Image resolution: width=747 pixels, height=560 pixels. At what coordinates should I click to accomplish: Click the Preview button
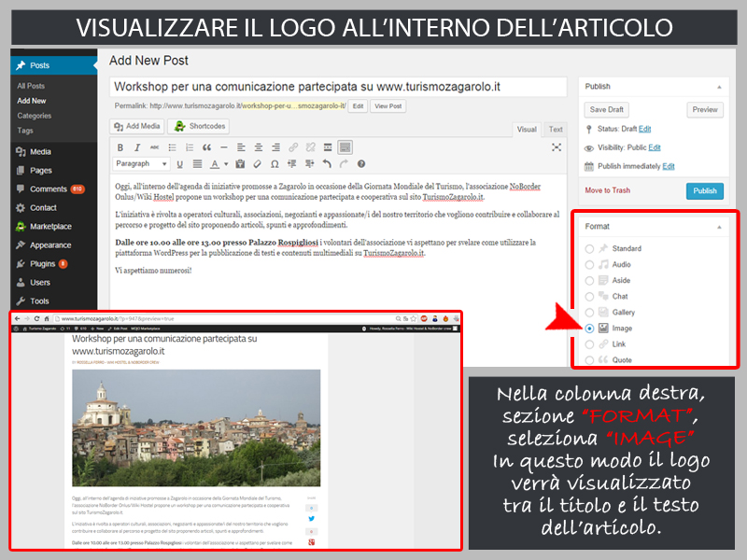[705, 110]
